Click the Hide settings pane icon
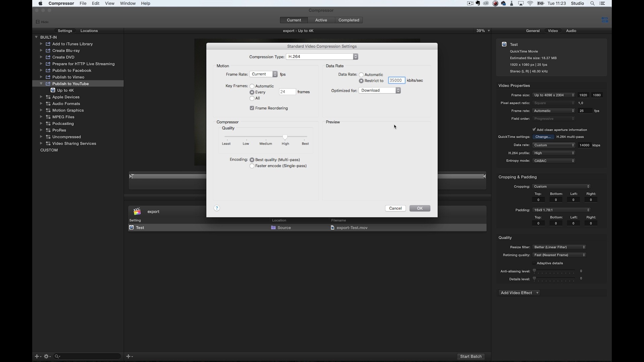This screenshot has height=362, width=644. point(38,22)
